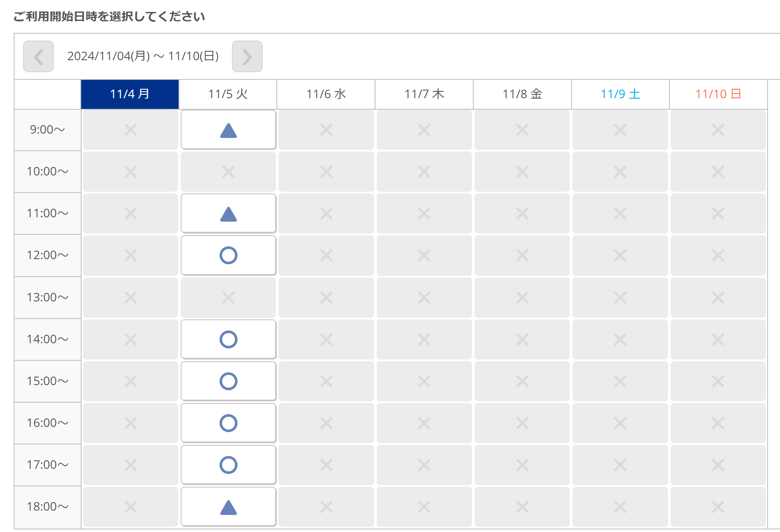780x532 pixels.
Task: Click the 18:00～ time row label
Action: [47, 507]
